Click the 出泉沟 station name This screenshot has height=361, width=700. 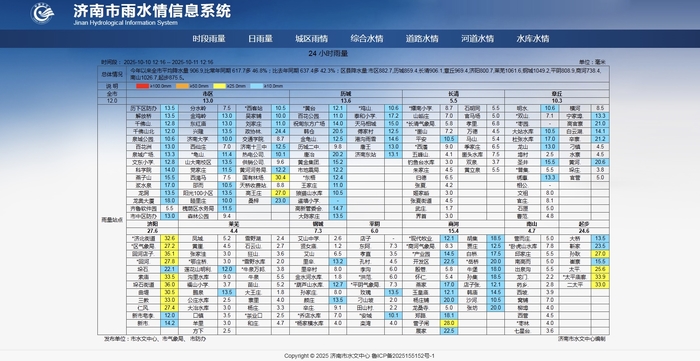[522, 269]
